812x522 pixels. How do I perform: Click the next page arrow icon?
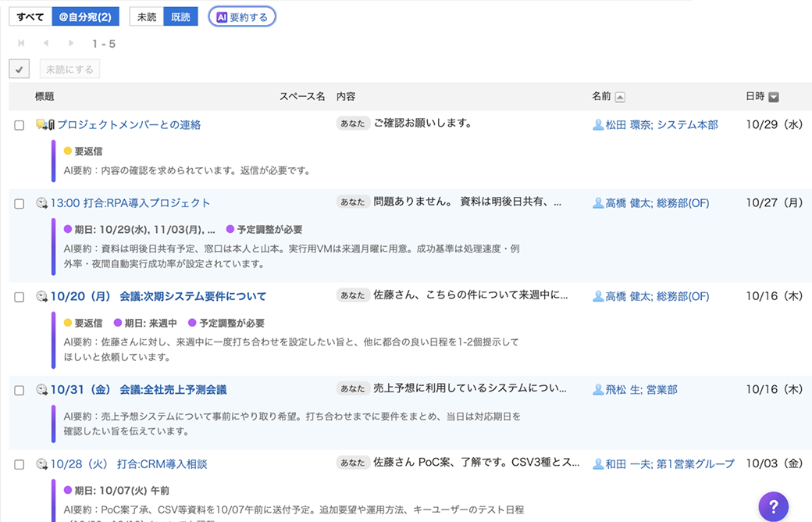(x=71, y=44)
